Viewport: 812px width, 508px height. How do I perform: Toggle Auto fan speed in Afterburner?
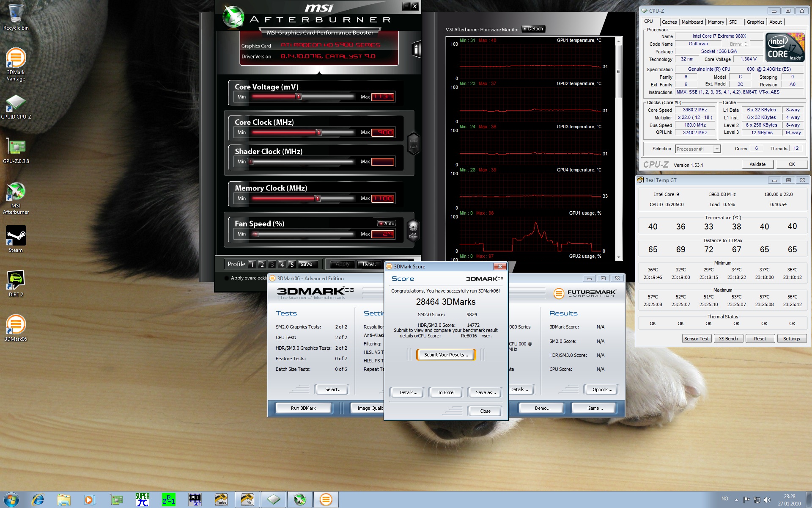click(x=387, y=224)
